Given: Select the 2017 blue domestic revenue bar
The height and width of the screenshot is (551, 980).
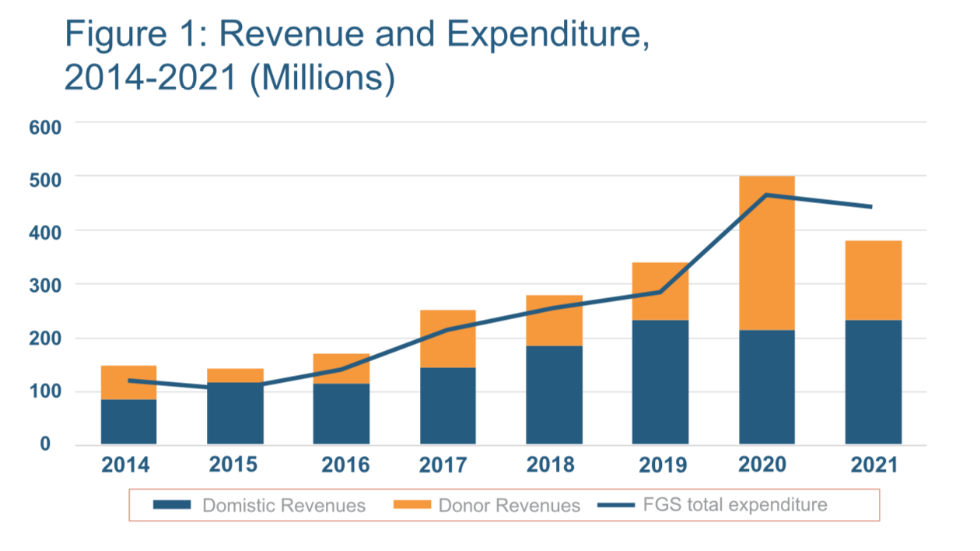Looking at the screenshot, I should point(448,406).
